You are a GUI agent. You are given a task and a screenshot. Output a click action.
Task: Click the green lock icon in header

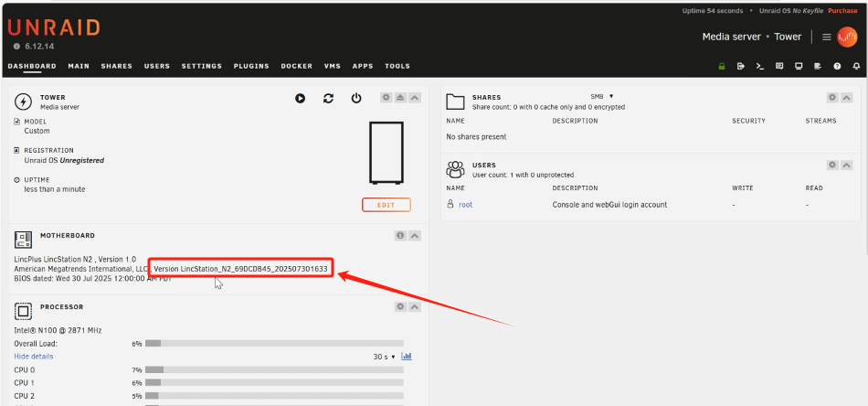(x=721, y=66)
